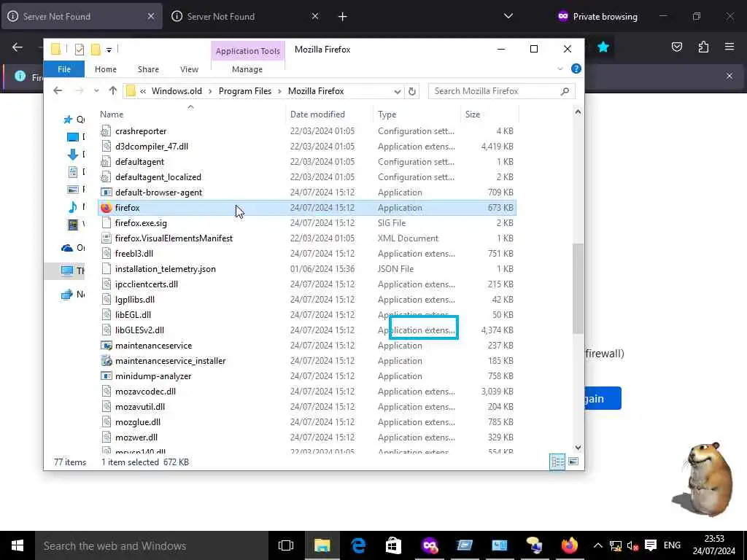
Task: Open recent locations dropdown arrow
Action: coord(96,90)
